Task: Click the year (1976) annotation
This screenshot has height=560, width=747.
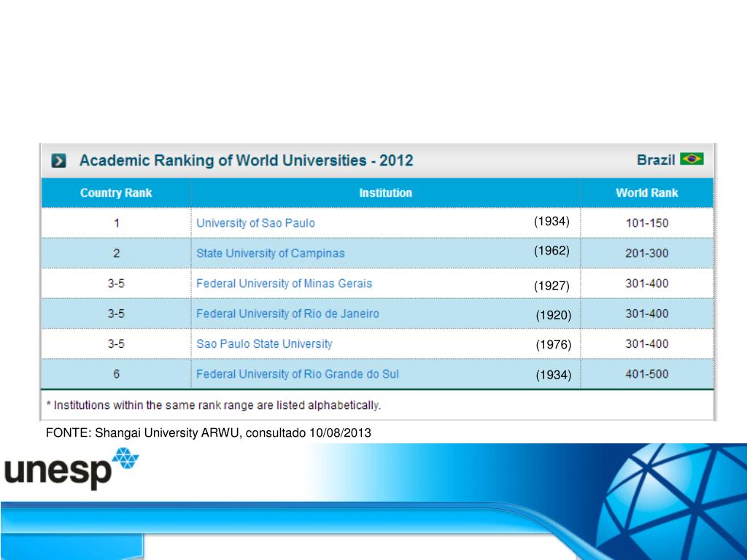Action: [x=553, y=345]
